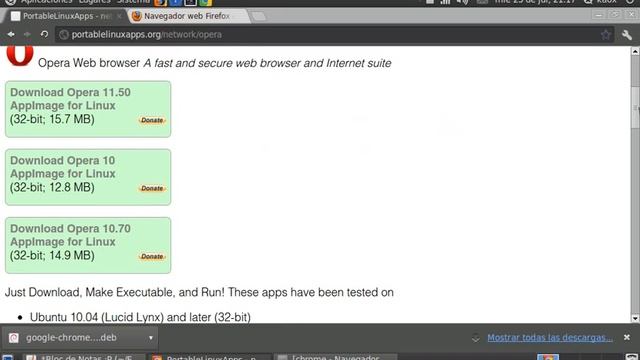Click the Firefox icon on the second tab
The width and height of the screenshot is (640, 360).
tap(137, 16)
